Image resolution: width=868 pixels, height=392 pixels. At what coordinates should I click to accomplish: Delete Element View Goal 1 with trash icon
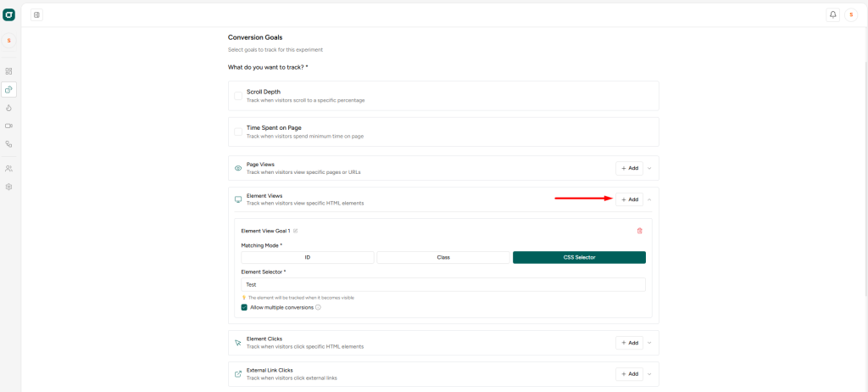639,231
